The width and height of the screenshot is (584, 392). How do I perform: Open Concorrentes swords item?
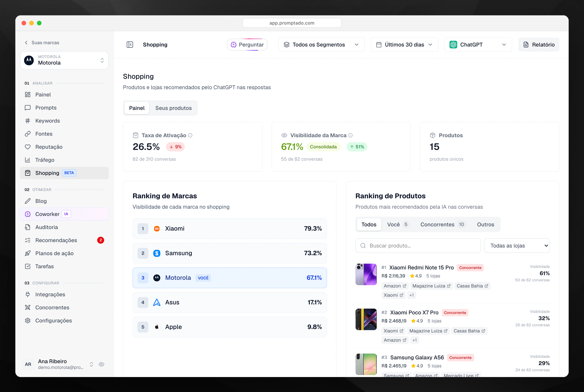pos(64,307)
